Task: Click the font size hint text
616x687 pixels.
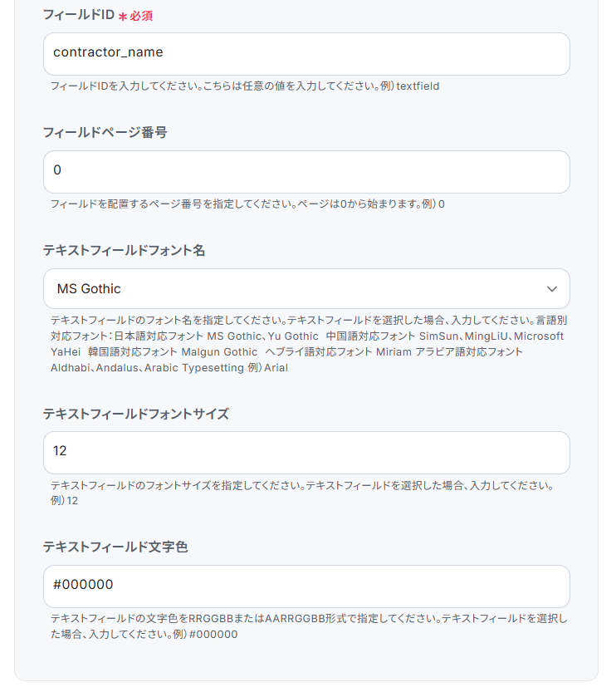Action: 302,486
